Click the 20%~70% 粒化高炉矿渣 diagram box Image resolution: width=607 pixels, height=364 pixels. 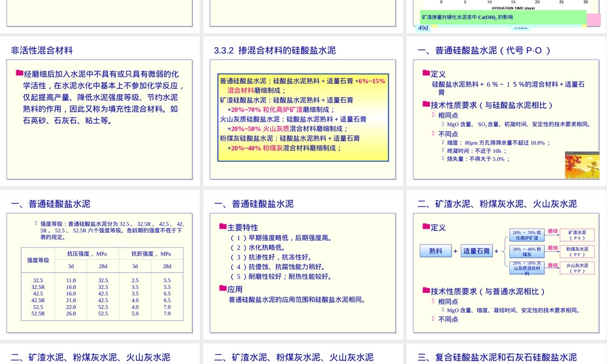tap(526, 235)
